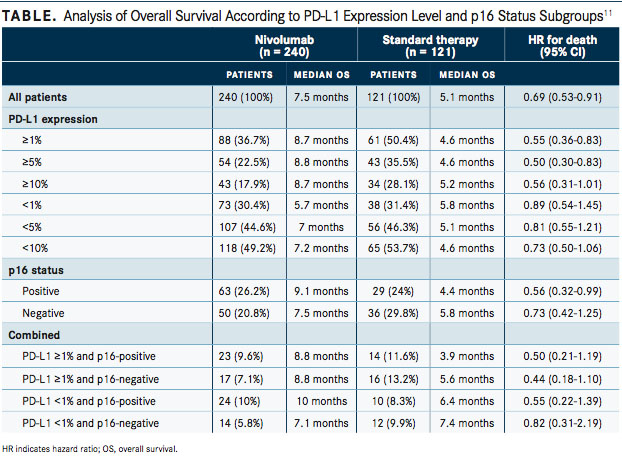Screen dimensions: 622x456
Task: Select the 'Nivolumab (n = 240)' column header
Action: [284, 46]
